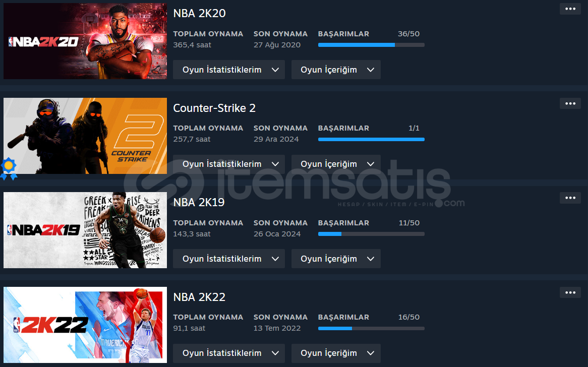Open the NBA 2K19 title link
The height and width of the screenshot is (367, 588).
(199, 203)
